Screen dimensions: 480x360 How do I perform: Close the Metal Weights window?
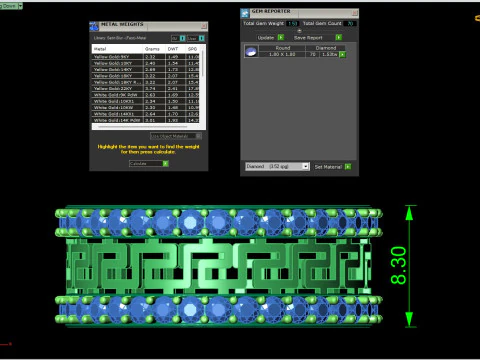204,26
